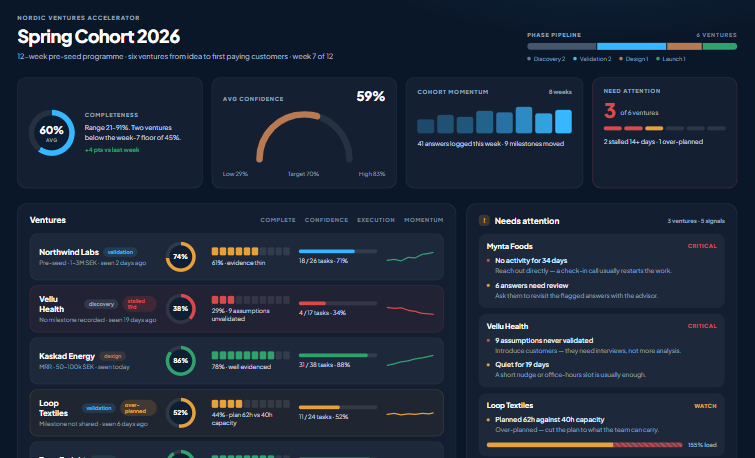
Task: Click the brightest last bar in Cohort Momentum
Action: click(x=563, y=121)
